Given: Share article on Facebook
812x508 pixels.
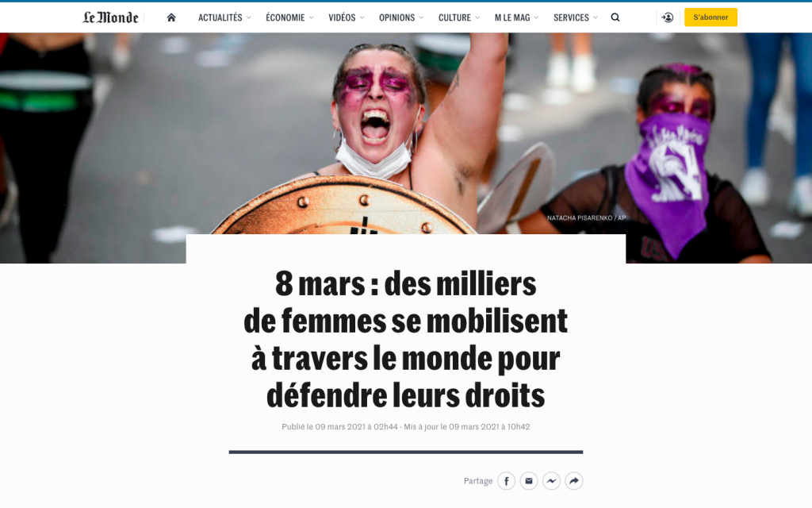Looking at the screenshot, I should (507, 481).
